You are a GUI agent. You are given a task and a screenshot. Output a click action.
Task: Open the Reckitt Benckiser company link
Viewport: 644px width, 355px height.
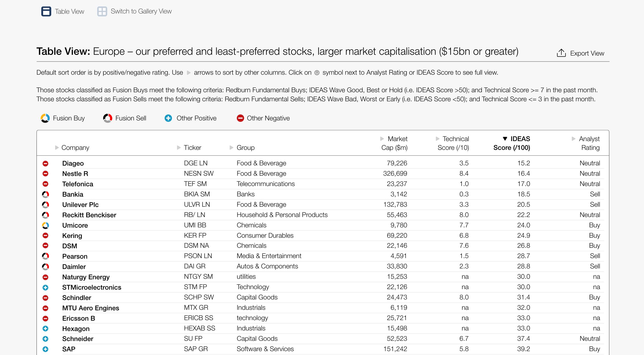point(89,215)
